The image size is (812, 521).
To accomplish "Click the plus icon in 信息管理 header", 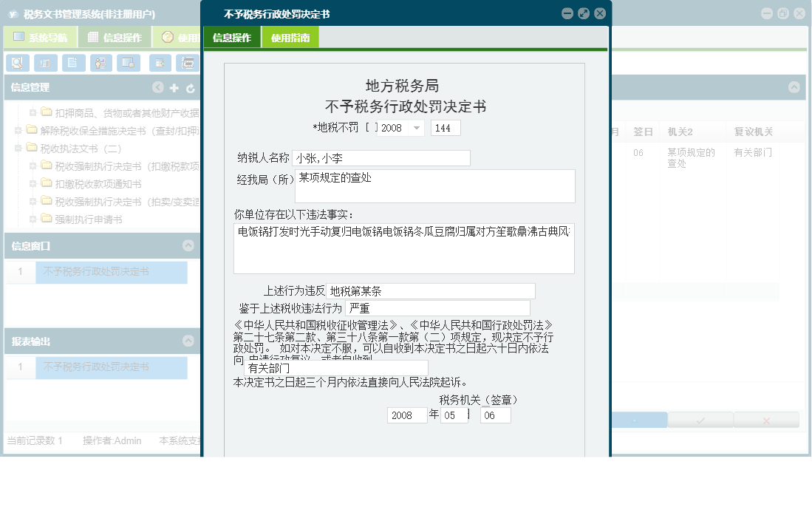I will click(174, 87).
